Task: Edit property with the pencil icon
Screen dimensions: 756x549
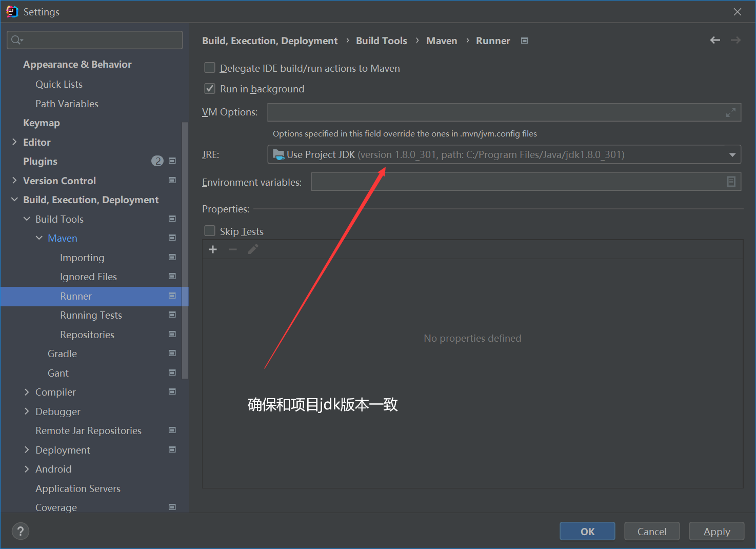Action: [253, 249]
